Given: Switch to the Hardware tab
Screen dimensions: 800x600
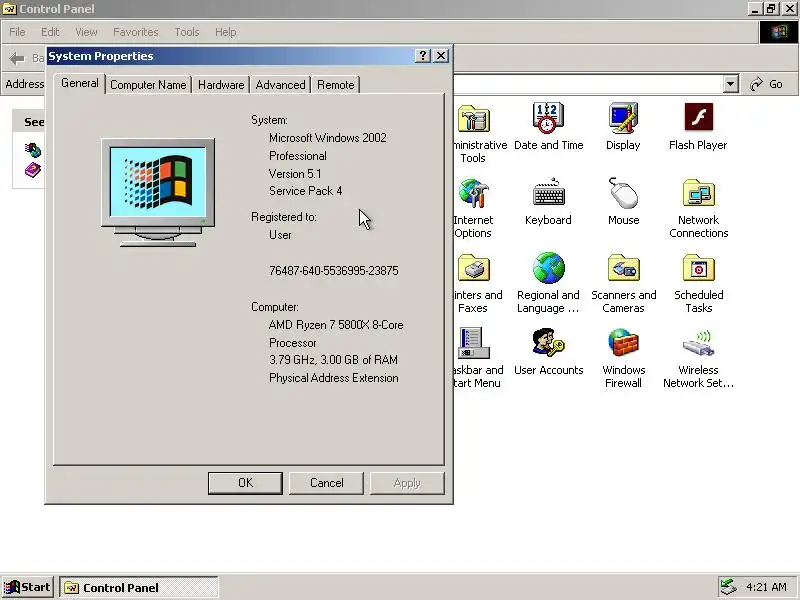Looking at the screenshot, I should click(x=221, y=85).
